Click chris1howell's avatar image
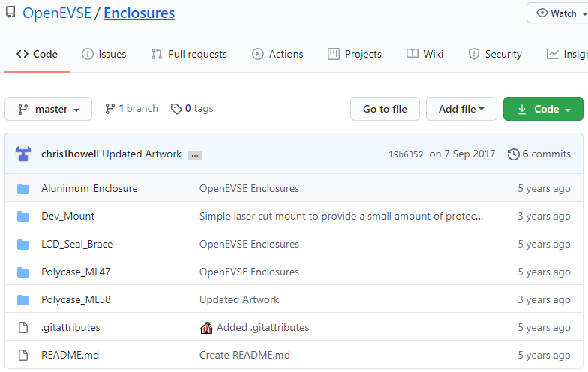This screenshot has height=372, width=588. coord(22,154)
